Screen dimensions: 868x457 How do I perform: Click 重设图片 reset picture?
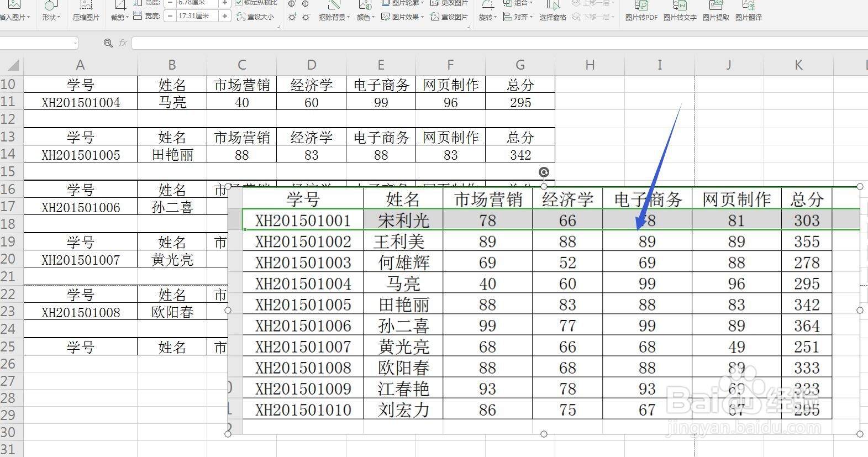(x=450, y=17)
